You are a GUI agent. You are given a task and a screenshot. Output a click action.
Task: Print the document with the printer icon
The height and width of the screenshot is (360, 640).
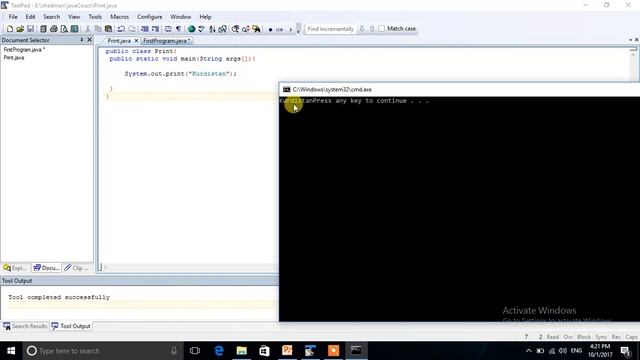[53, 29]
